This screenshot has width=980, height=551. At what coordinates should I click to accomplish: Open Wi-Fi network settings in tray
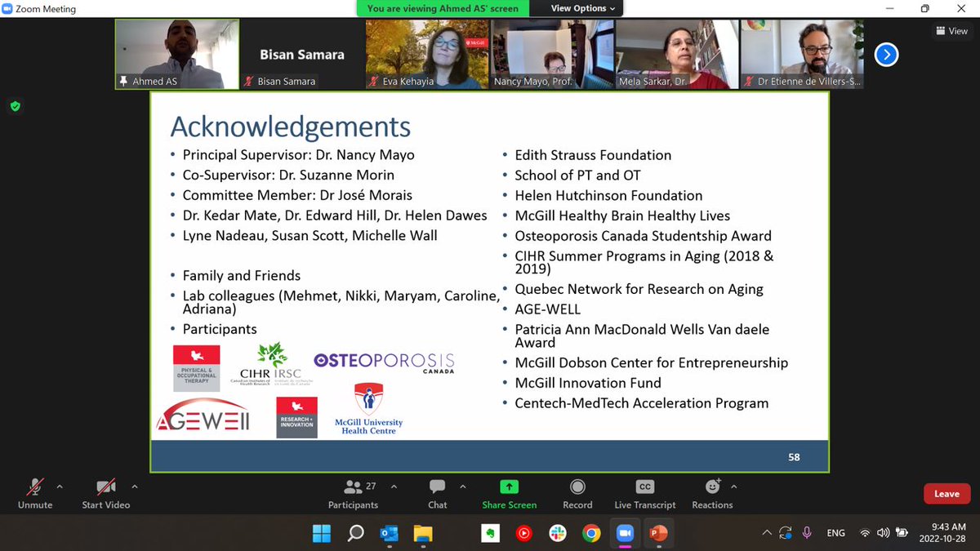[865, 533]
